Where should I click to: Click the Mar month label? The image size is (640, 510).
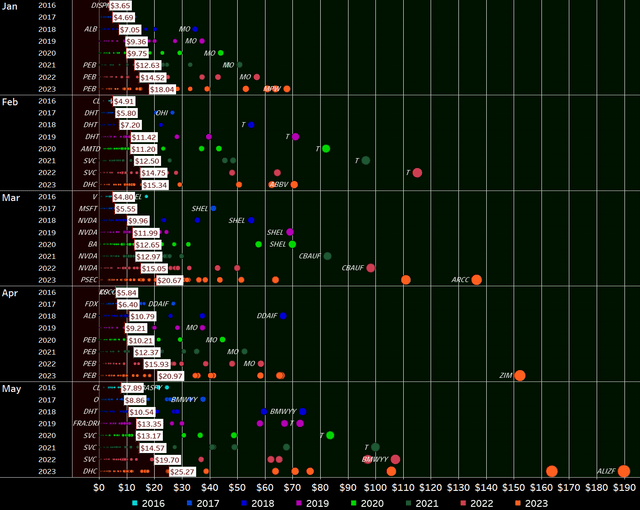[11, 197]
